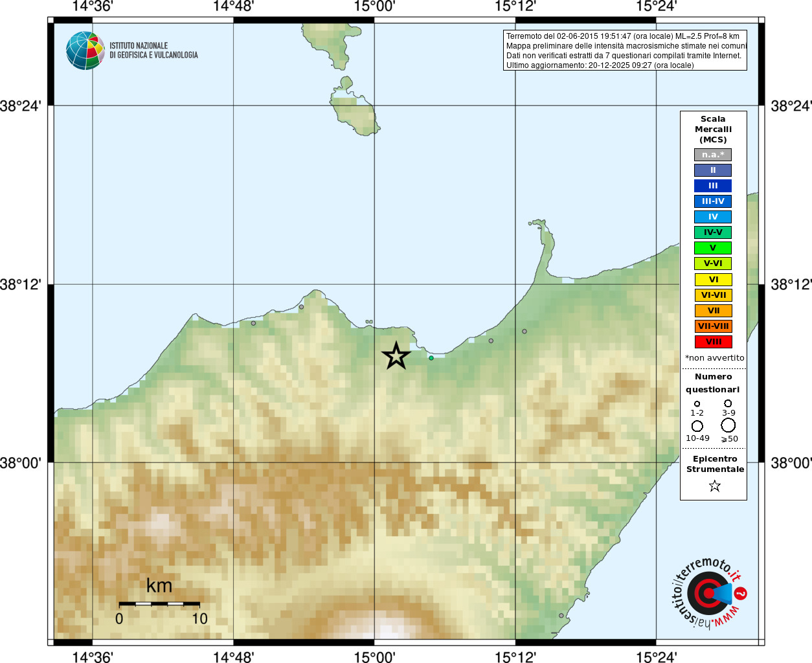Select the V green legend swatch

coord(713,248)
